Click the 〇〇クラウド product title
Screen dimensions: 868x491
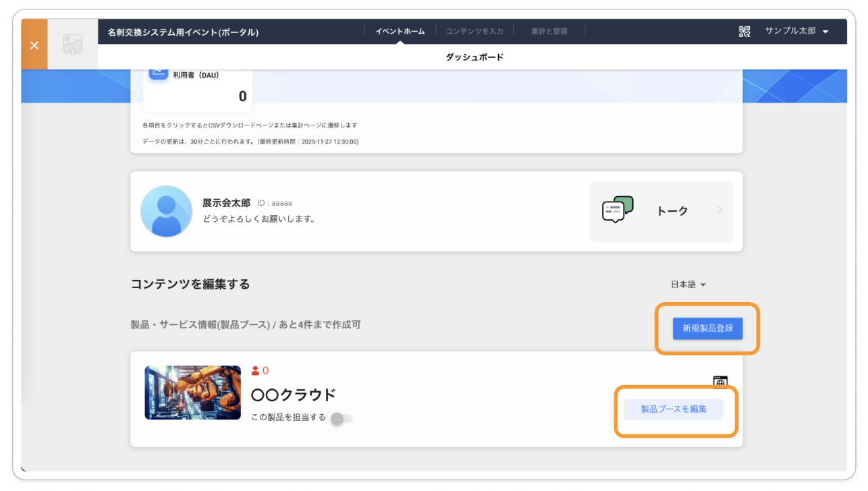point(293,395)
